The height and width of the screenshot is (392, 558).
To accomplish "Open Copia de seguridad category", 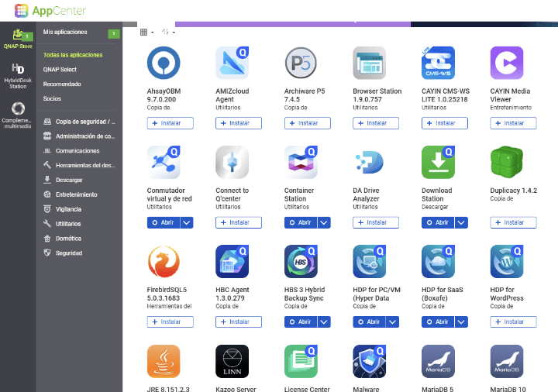I will (79, 122).
